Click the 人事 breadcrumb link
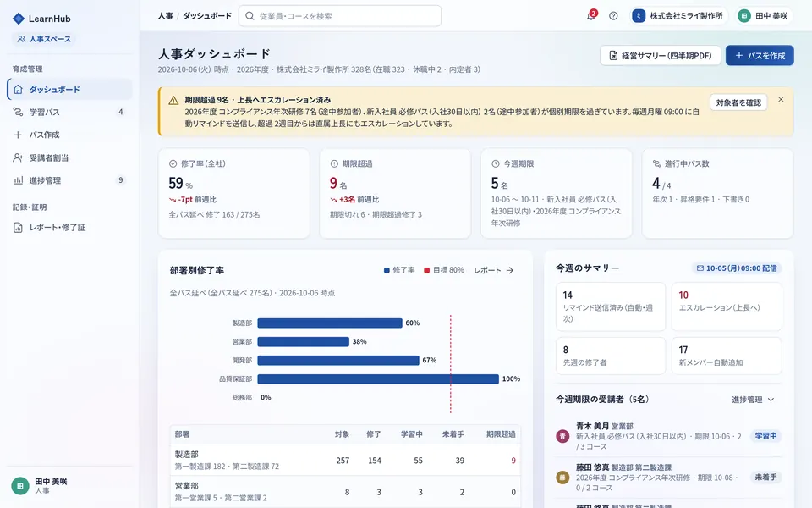This screenshot has width=812, height=508. pos(165,16)
